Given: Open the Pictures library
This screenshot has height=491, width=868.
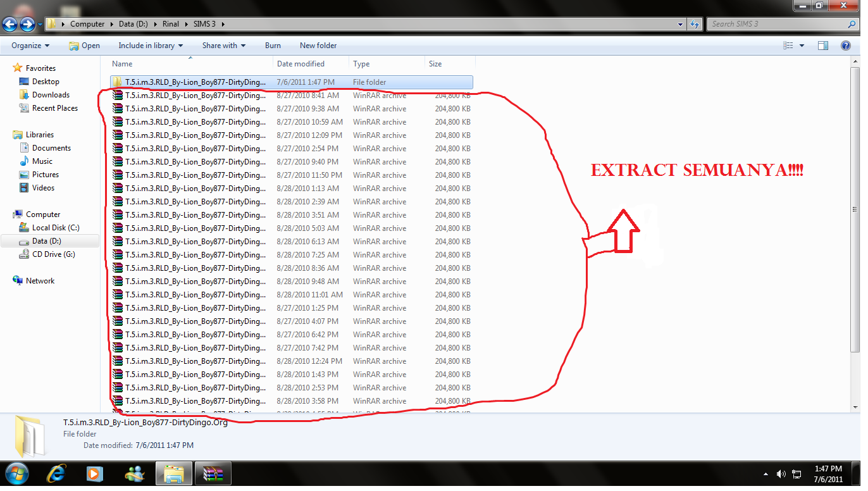Looking at the screenshot, I should (46, 175).
